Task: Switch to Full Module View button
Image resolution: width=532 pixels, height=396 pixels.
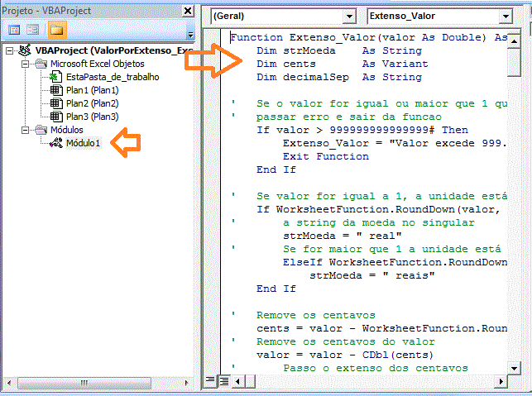Action: 223,381
